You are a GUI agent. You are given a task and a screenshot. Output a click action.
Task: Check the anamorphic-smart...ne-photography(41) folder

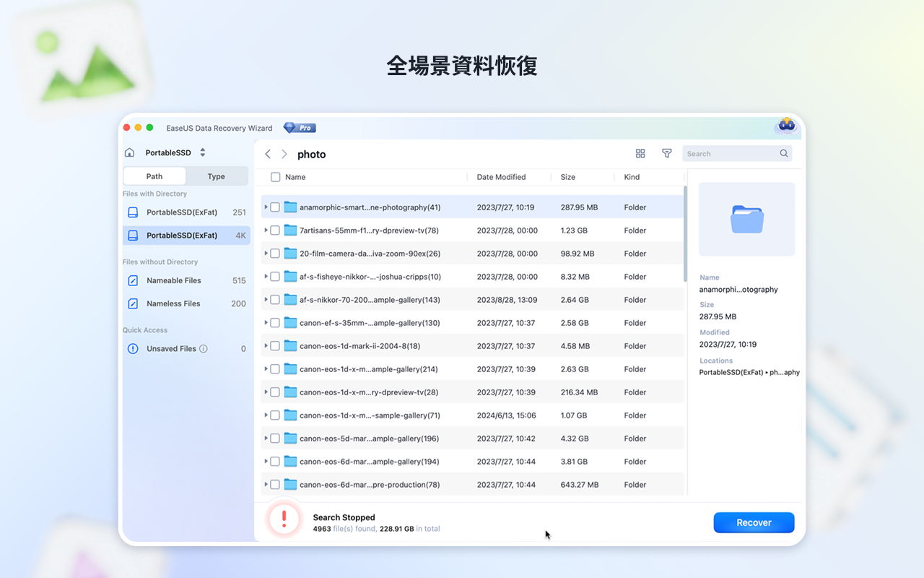[x=275, y=207]
